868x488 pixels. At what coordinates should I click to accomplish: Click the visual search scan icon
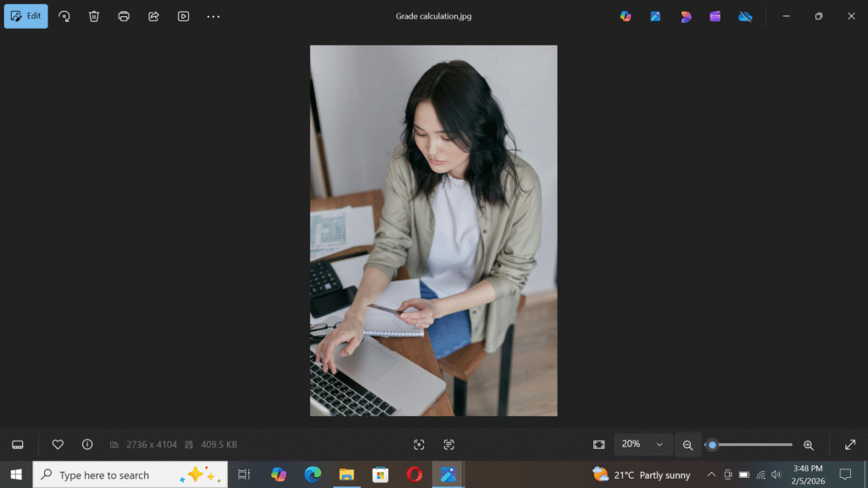tap(419, 445)
